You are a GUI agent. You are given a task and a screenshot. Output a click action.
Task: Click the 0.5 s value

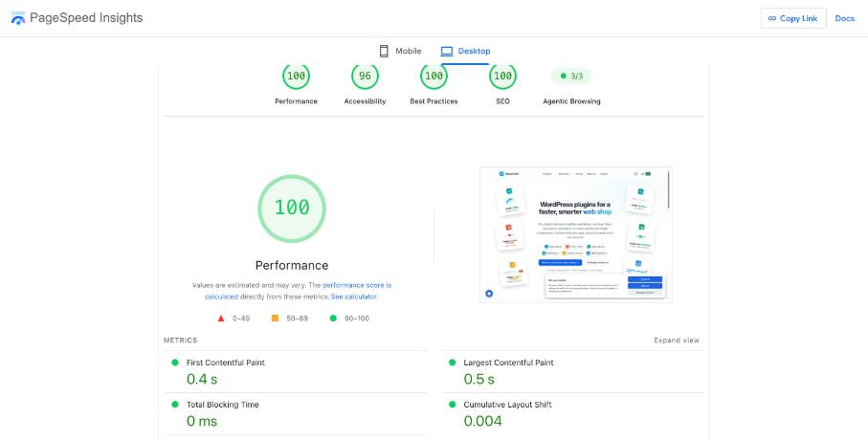click(479, 379)
